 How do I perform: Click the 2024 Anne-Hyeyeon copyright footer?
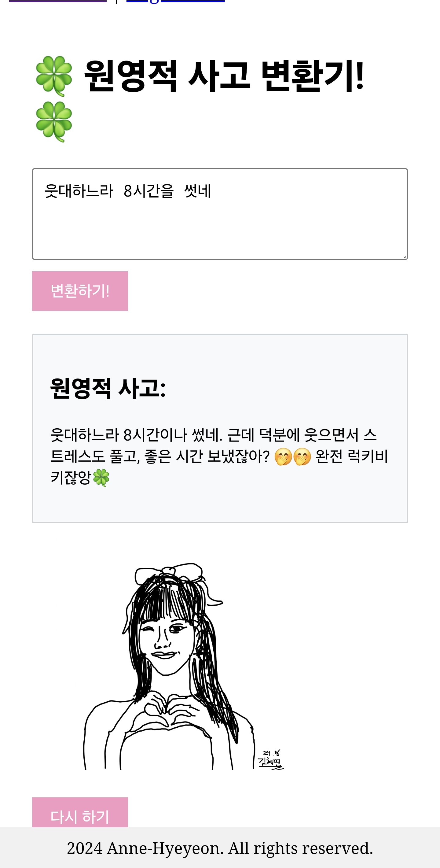coord(220,848)
